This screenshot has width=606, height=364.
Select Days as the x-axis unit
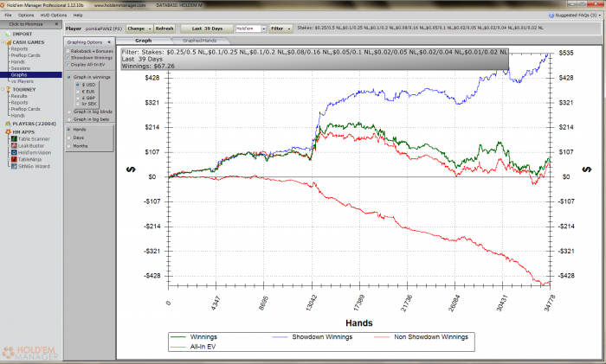(x=69, y=137)
